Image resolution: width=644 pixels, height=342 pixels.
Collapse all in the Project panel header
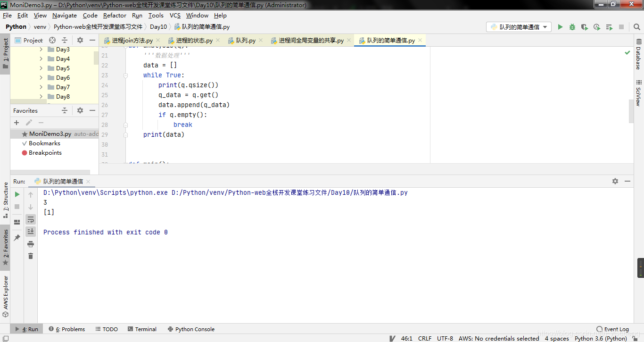pos(65,40)
